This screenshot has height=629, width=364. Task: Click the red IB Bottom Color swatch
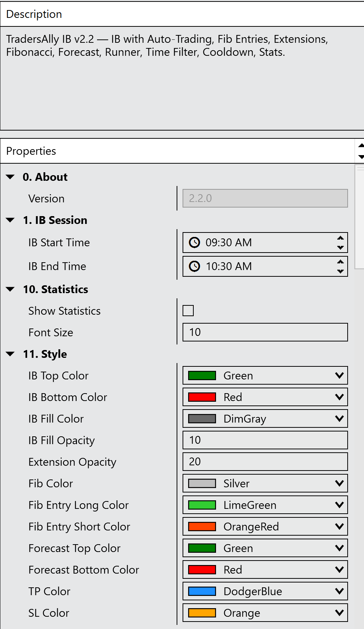click(x=202, y=397)
